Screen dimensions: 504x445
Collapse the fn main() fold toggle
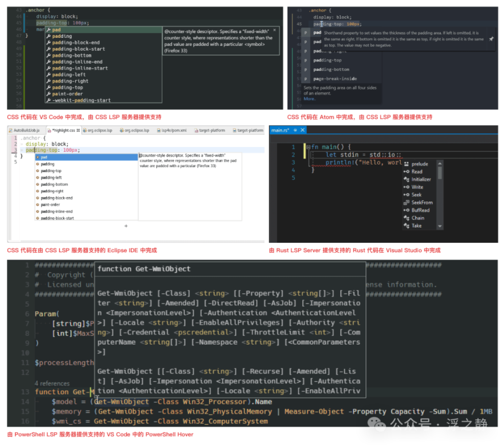click(x=308, y=147)
